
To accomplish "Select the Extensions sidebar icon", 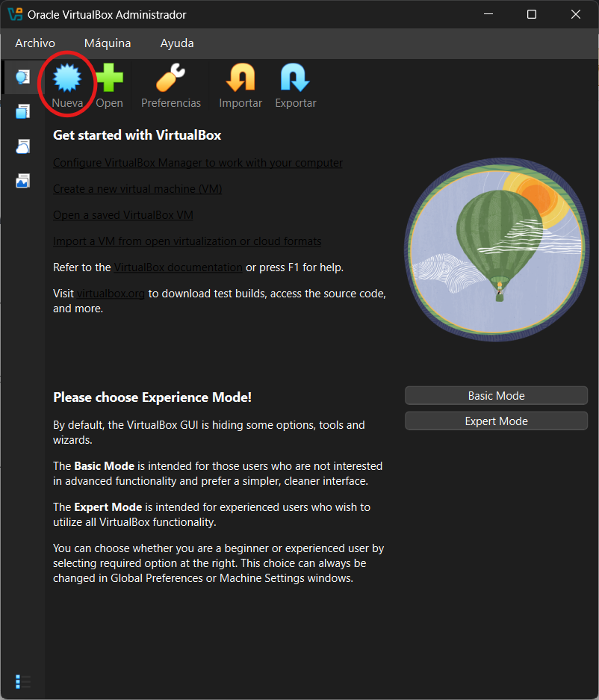I will [22, 111].
